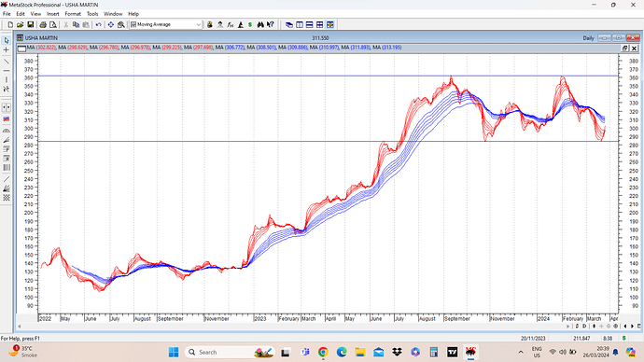Select the diagonal trendline drawing tool
This screenshot has width=644, height=362.
pos(7,62)
